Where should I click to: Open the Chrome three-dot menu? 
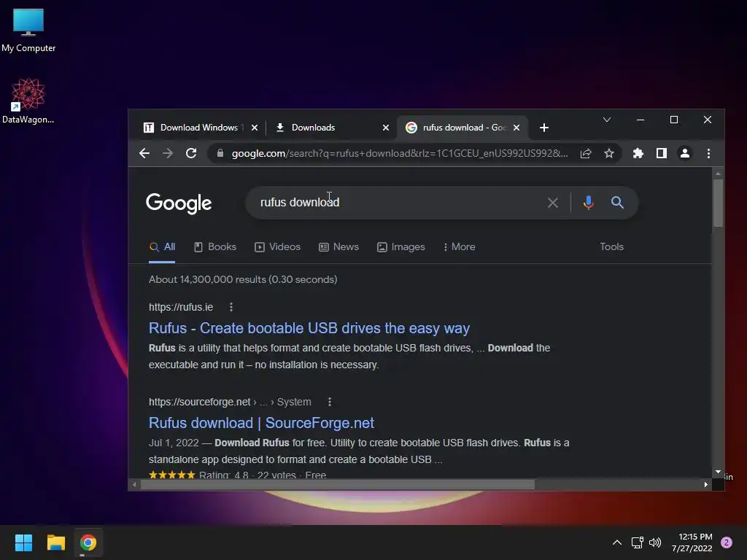click(x=708, y=153)
